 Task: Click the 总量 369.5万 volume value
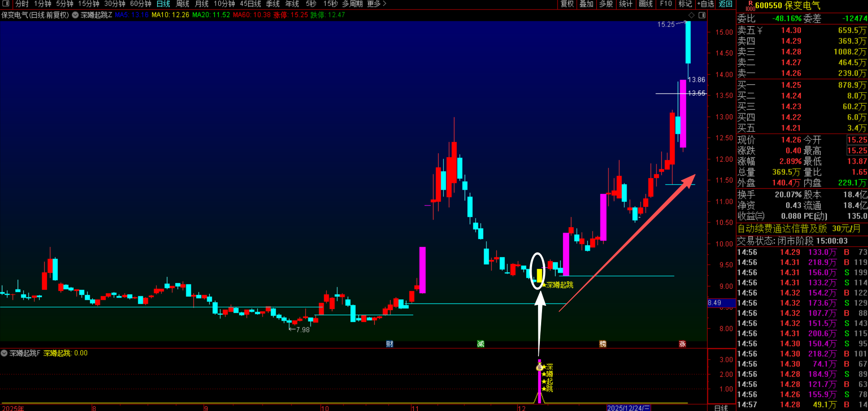tap(786, 172)
